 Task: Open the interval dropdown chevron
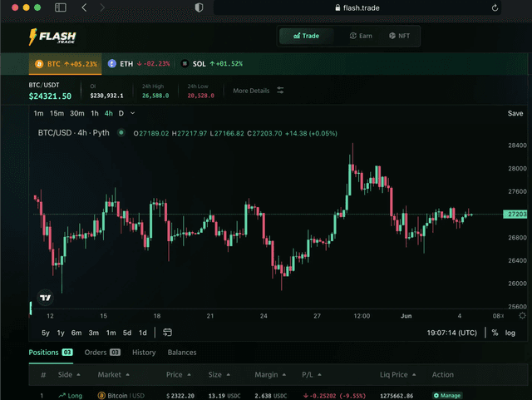coord(133,113)
